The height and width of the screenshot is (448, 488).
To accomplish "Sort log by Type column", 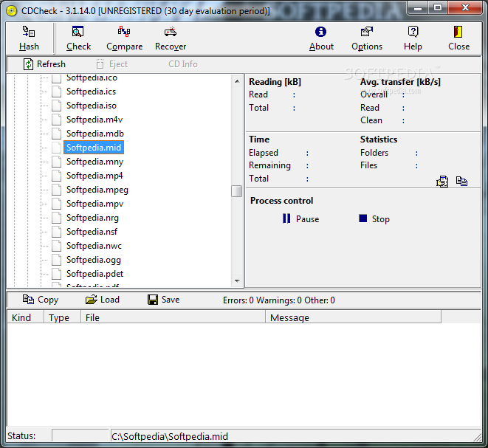I will (x=62, y=317).
